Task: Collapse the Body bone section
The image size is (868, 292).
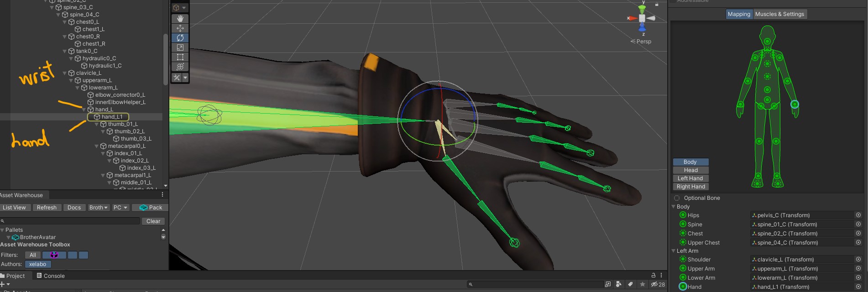Action: tap(674, 207)
